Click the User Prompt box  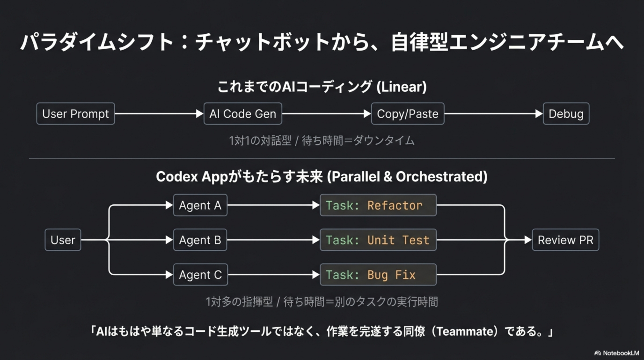(76, 114)
